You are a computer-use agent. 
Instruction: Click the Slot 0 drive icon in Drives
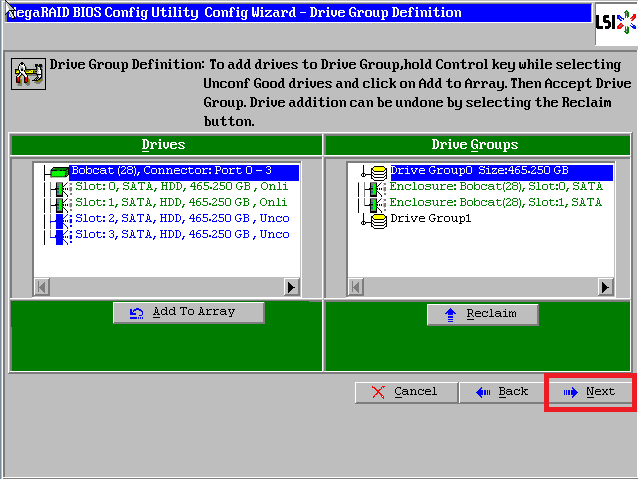[x=61, y=188]
